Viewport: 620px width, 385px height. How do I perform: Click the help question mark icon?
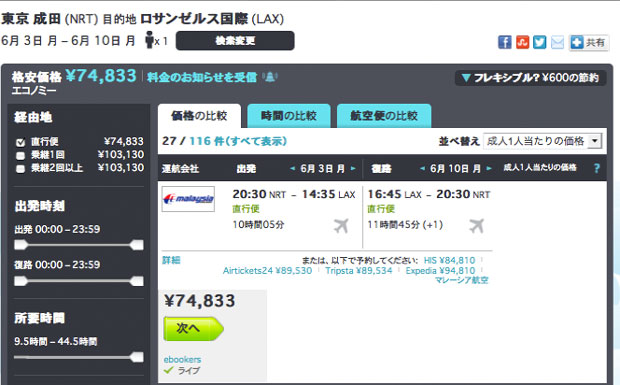(x=597, y=168)
